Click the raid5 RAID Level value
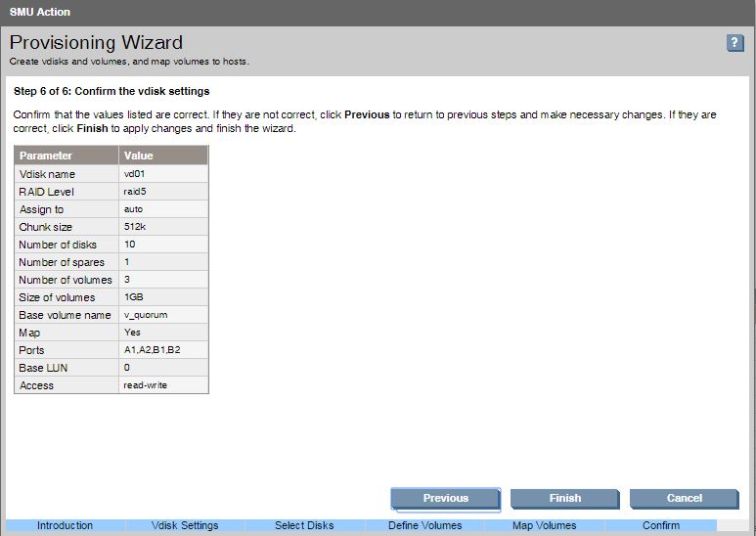Screen dimensions: 756x536 tap(136, 192)
